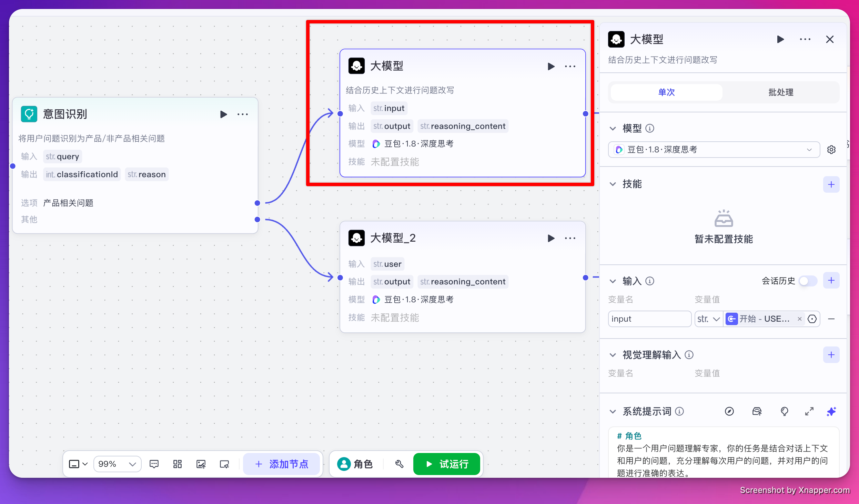This screenshot has height=504, width=859.
Task: Run the 意图识别 node play icon
Action: [223, 114]
